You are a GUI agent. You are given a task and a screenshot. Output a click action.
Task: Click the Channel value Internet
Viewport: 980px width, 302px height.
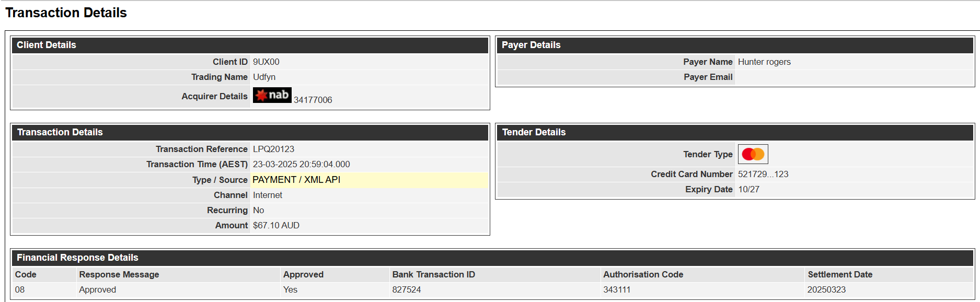pyautogui.click(x=267, y=195)
